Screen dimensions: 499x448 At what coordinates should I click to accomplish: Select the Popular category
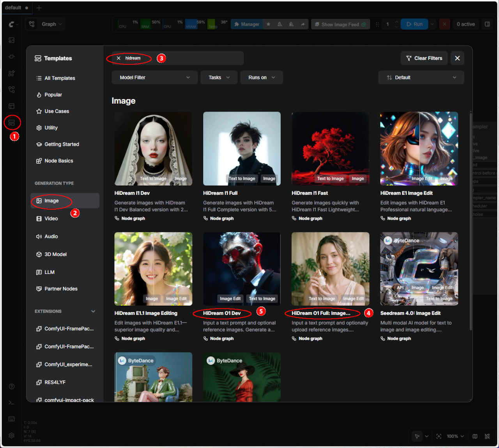click(65, 95)
